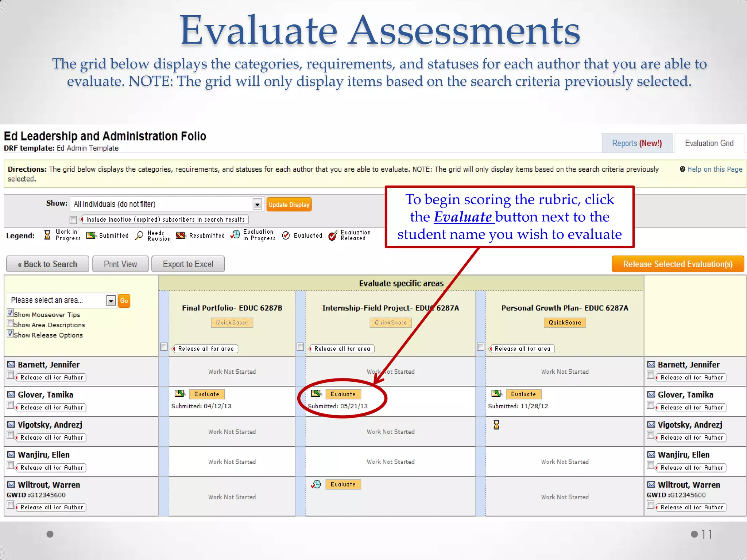Image resolution: width=747 pixels, height=560 pixels.
Task: Click Evaluate for Wiltrout's Internship-Field Project
Action: tap(343, 484)
